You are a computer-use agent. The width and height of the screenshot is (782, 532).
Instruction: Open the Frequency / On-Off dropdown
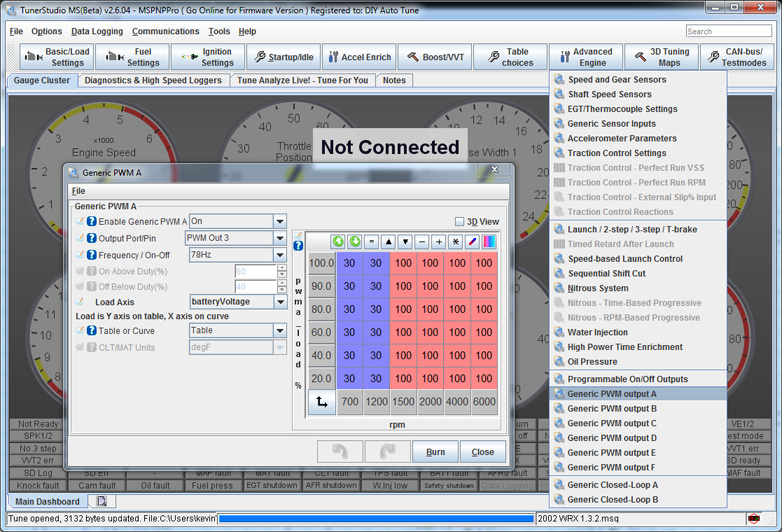pos(280,256)
